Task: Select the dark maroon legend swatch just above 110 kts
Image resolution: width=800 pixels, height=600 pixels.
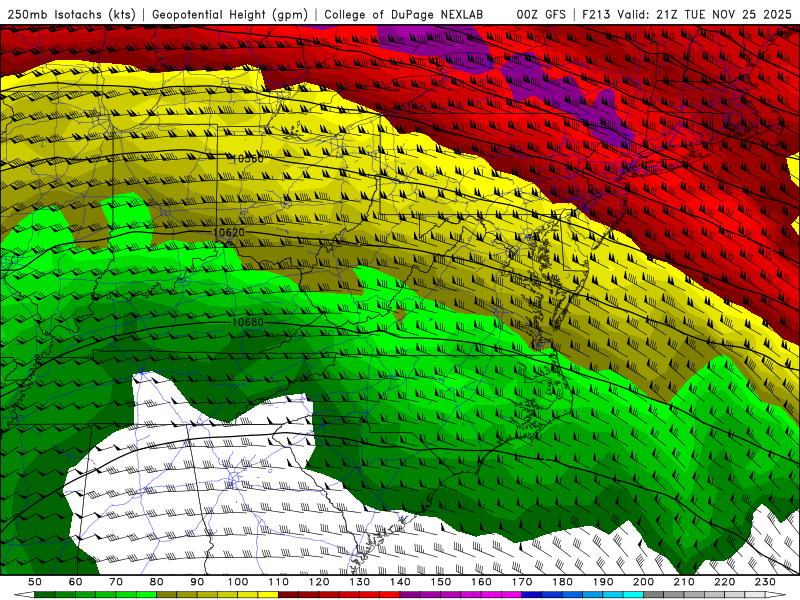Action: click(288, 594)
